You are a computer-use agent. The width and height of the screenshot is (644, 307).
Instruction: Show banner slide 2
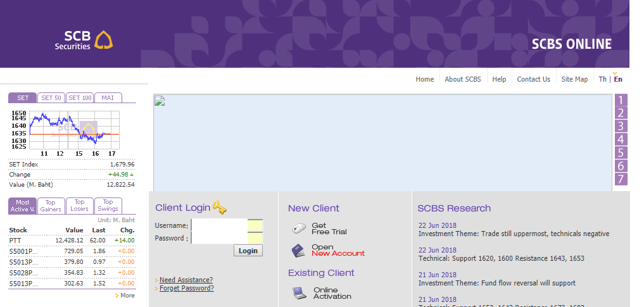pos(621,113)
